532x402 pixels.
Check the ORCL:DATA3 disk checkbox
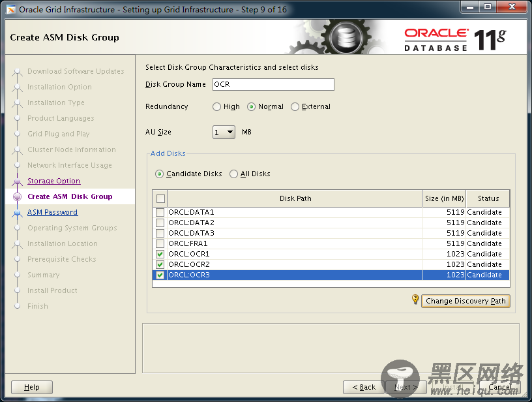pyautogui.click(x=160, y=233)
